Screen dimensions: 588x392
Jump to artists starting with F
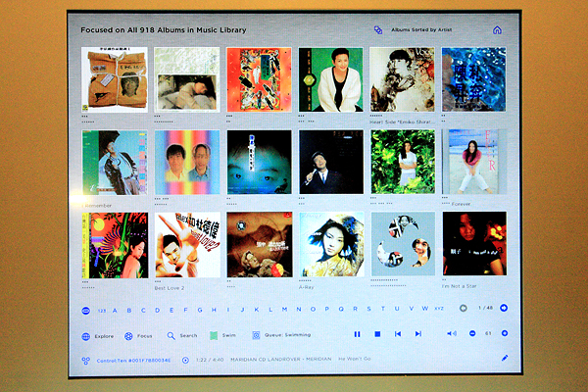coord(185,310)
